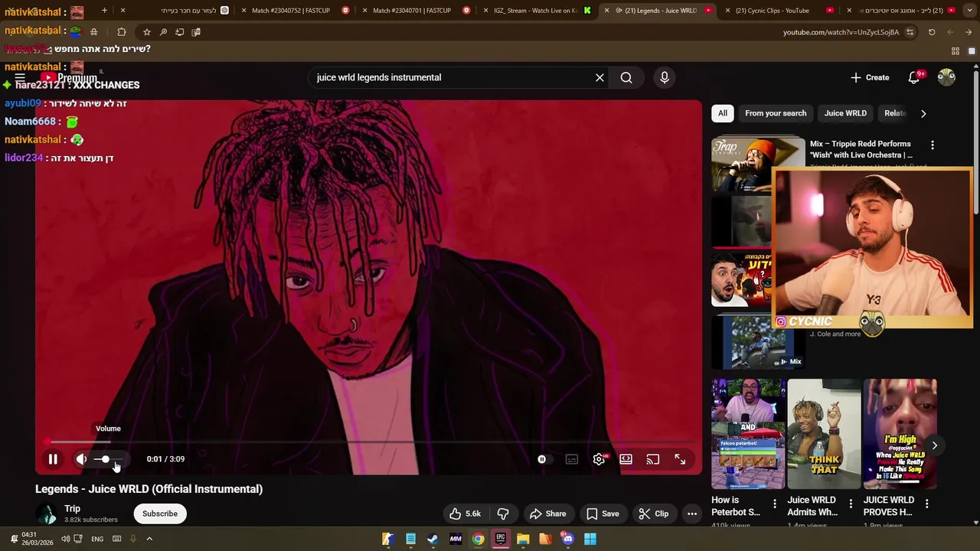Subscribe to the Trip channel

point(160,514)
